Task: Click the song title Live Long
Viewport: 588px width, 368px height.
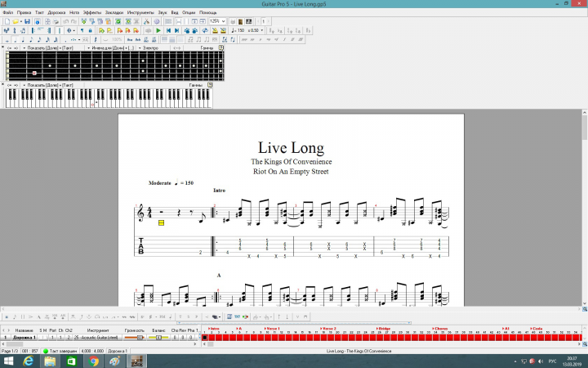Action: [x=291, y=147]
